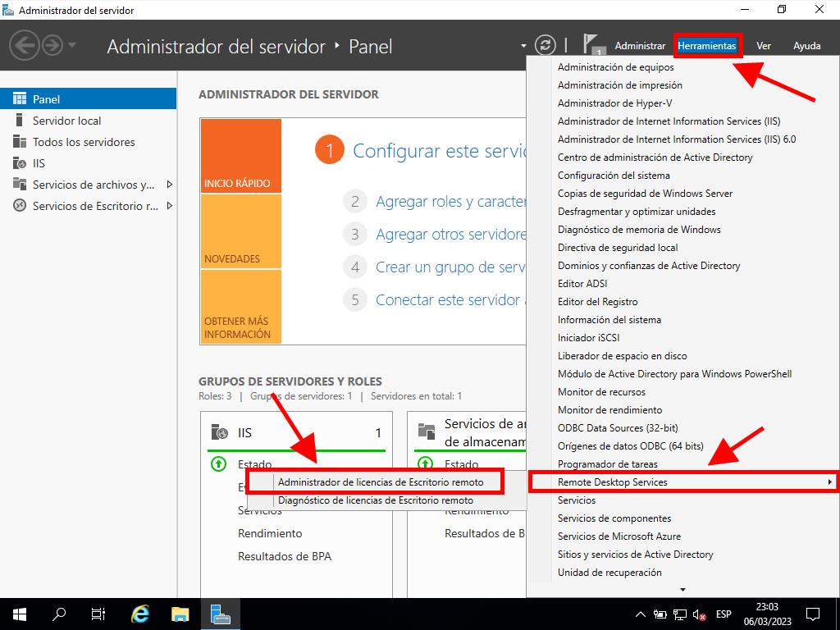Click Rendimiento in the IIS tile
This screenshot has width=840, height=630.
pos(270,533)
